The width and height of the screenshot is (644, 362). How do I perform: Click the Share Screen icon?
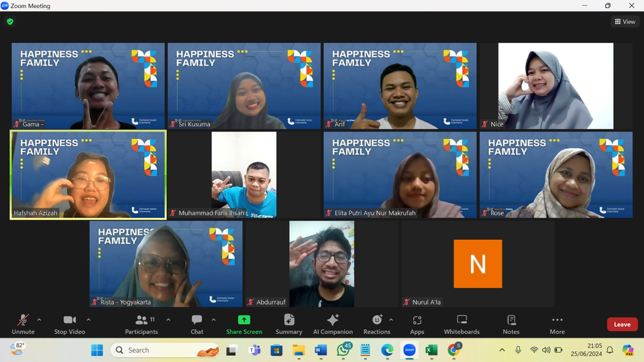click(244, 320)
